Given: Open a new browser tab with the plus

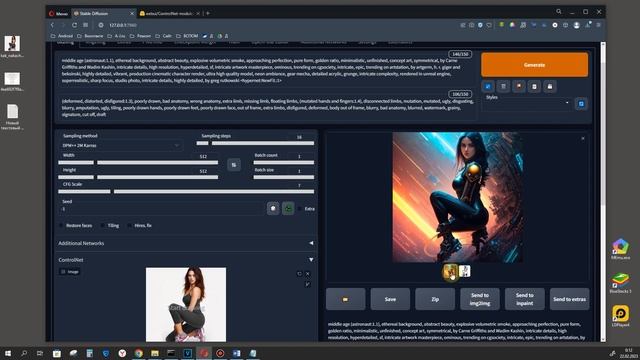Looking at the screenshot, I should tap(208, 13).
